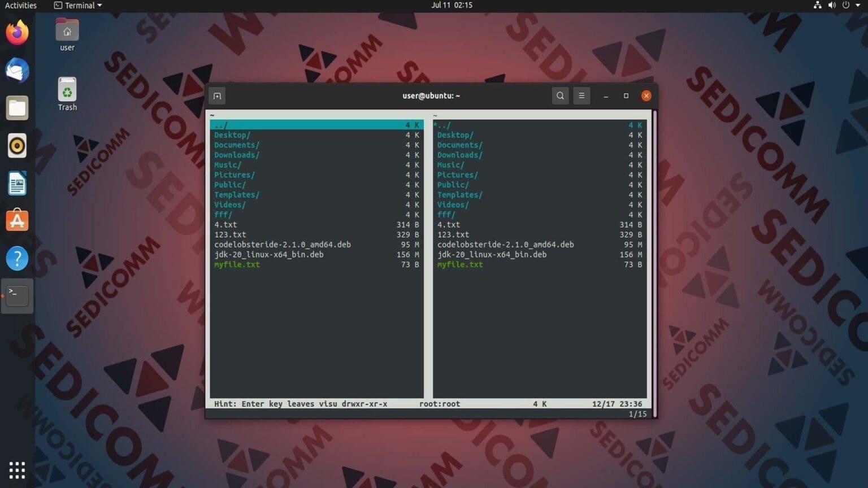Open the Files application from dock

(x=17, y=107)
